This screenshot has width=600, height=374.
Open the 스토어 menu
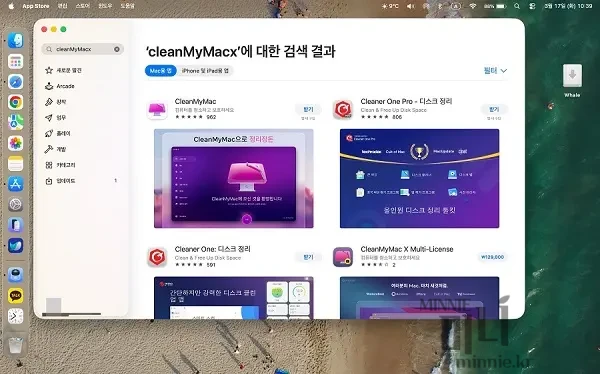(82, 6)
